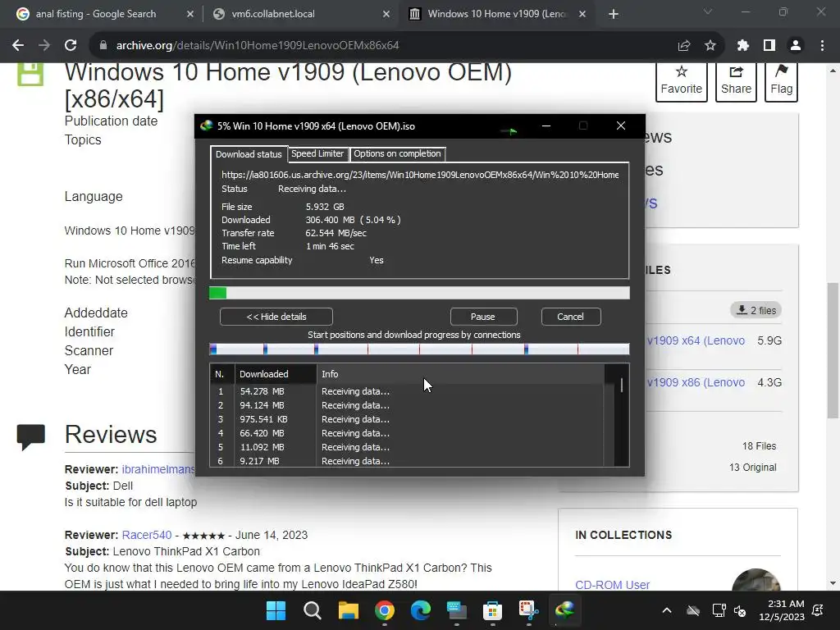This screenshot has width=840, height=630.
Task: Open Microsoft Edge from taskbar
Action: pyautogui.click(x=421, y=610)
